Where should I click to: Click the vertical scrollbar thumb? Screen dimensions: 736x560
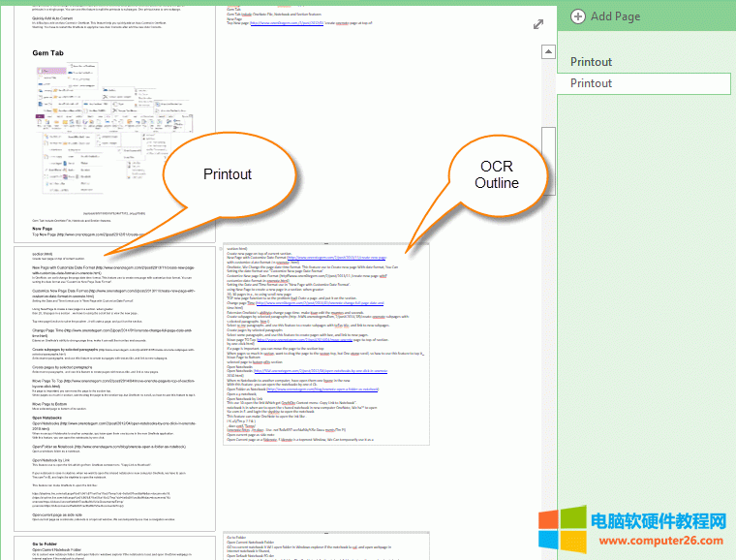(548, 159)
